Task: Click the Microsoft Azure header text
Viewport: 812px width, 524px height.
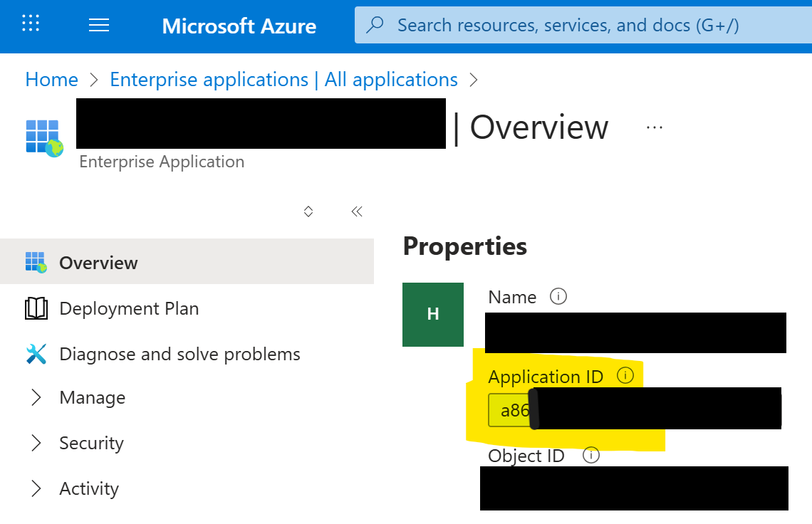Action: point(239,26)
